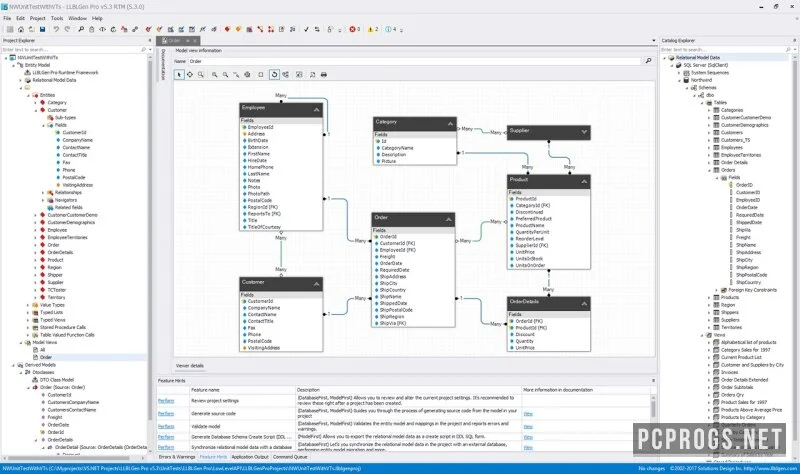Screen dimensions: 800x474
Task: Click the zoom in icon of diagram toolbar
Action: [215, 74]
